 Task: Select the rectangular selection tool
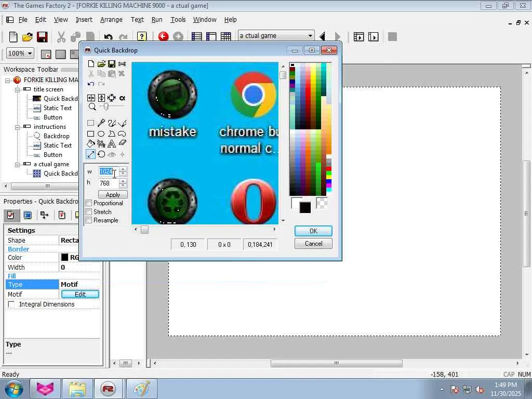tap(90, 123)
